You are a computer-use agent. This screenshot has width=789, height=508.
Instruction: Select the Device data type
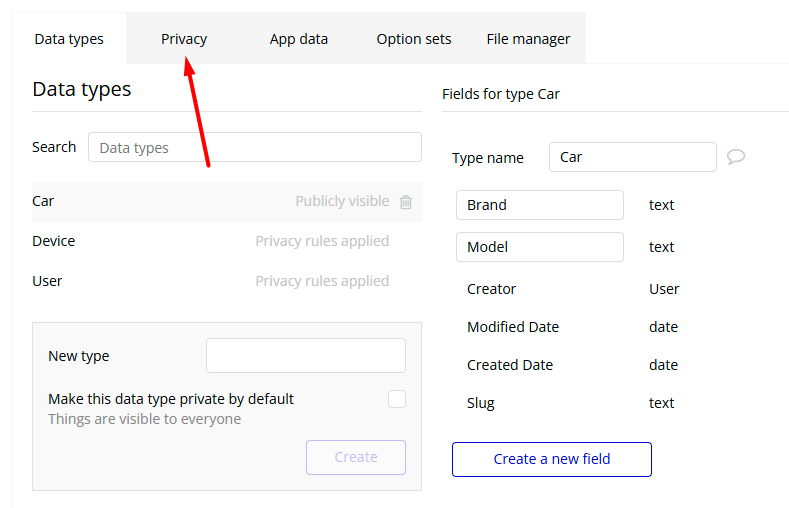pyautogui.click(x=54, y=241)
